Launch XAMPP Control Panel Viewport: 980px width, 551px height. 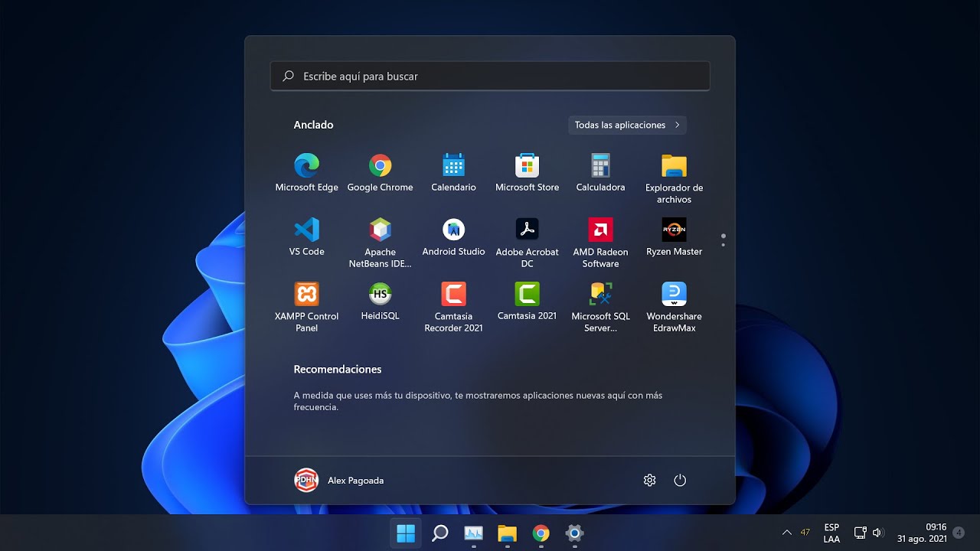306,308
